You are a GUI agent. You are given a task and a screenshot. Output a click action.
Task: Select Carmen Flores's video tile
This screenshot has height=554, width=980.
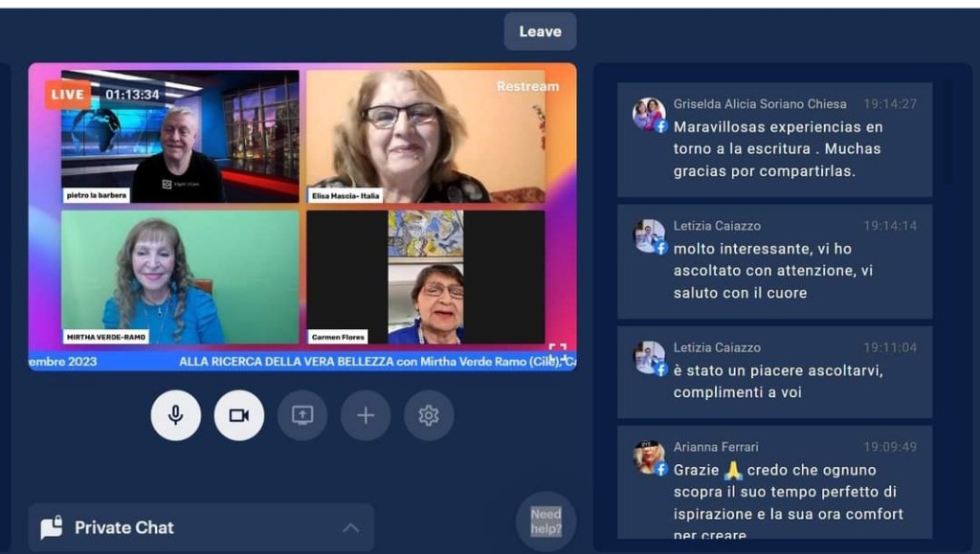pos(425,277)
